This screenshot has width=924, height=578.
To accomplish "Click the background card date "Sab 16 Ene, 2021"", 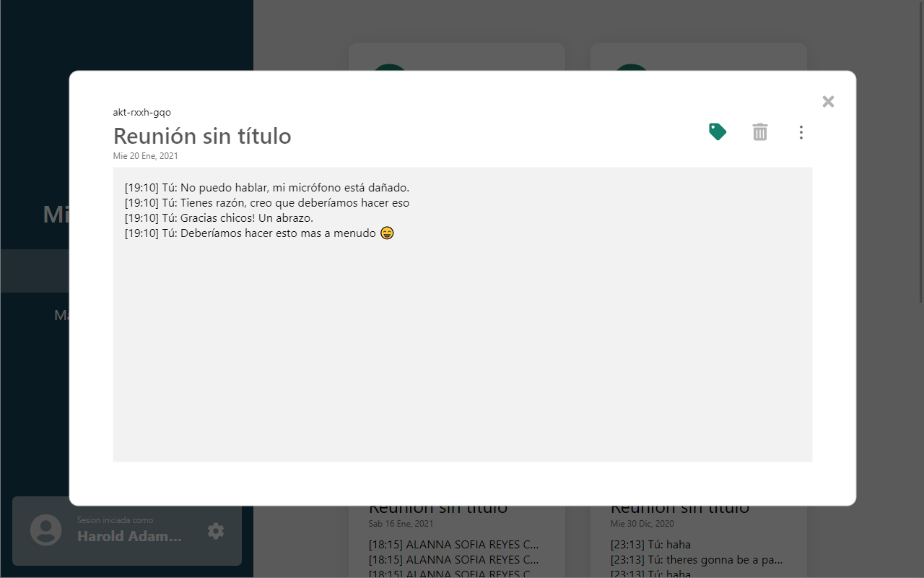I will click(401, 524).
